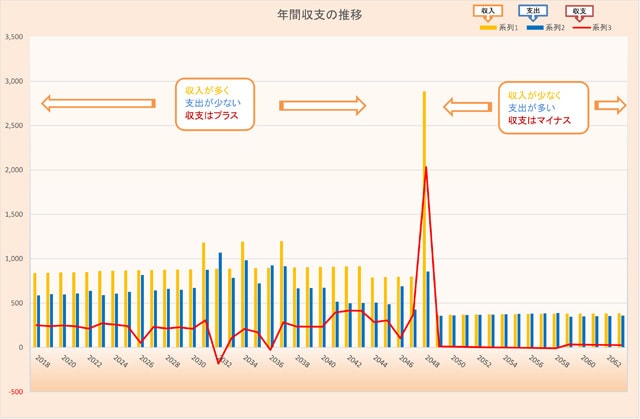The width and height of the screenshot is (640, 419).
Task: Pick the yellow 系列1 legend color key
Action: click(488, 28)
